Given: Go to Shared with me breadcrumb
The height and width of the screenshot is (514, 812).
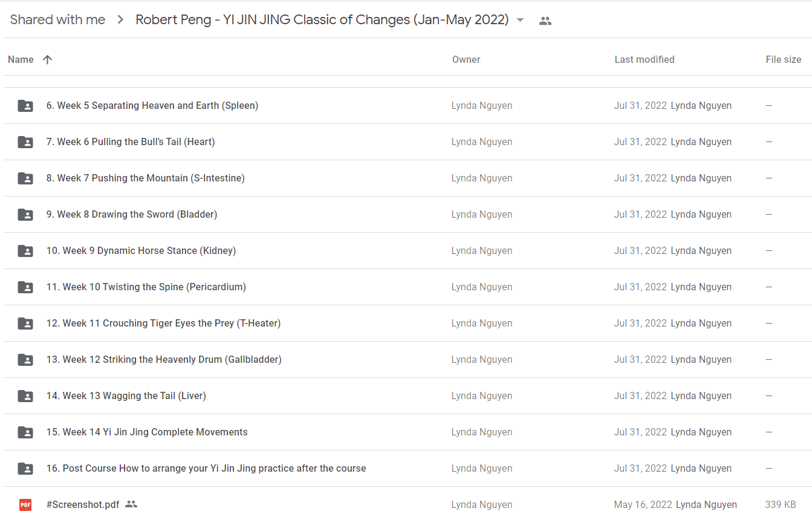Looking at the screenshot, I should coord(57,20).
